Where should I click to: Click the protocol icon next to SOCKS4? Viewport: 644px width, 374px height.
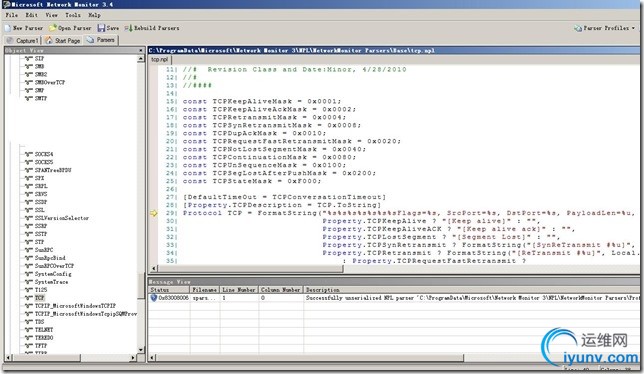click(29, 154)
